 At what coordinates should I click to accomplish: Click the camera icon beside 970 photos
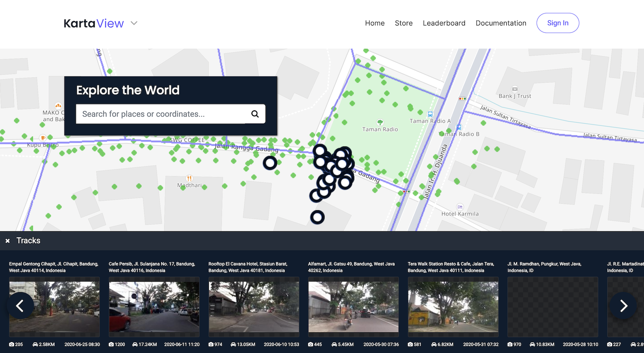click(x=510, y=344)
